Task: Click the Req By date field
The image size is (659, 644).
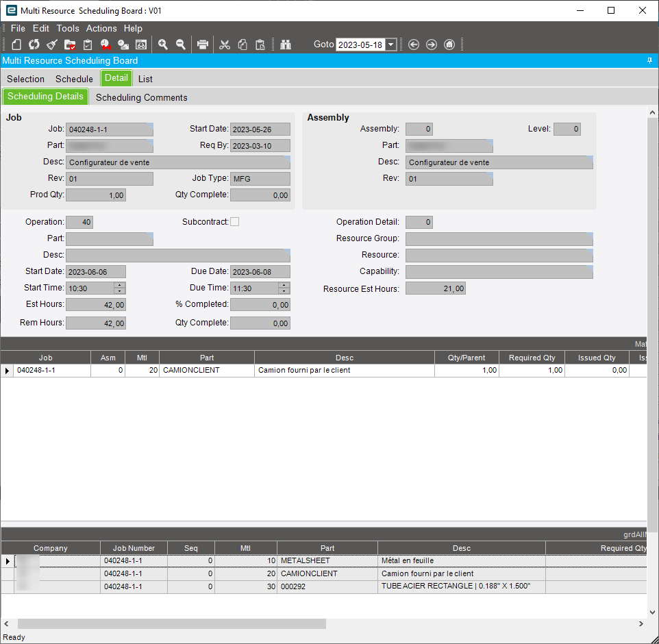Action: point(260,146)
